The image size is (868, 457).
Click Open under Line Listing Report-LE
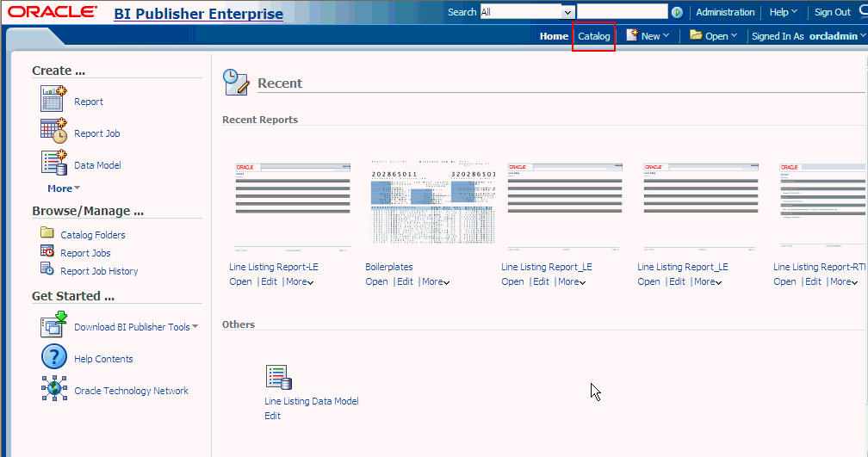pyautogui.click(x=240, y=281)
